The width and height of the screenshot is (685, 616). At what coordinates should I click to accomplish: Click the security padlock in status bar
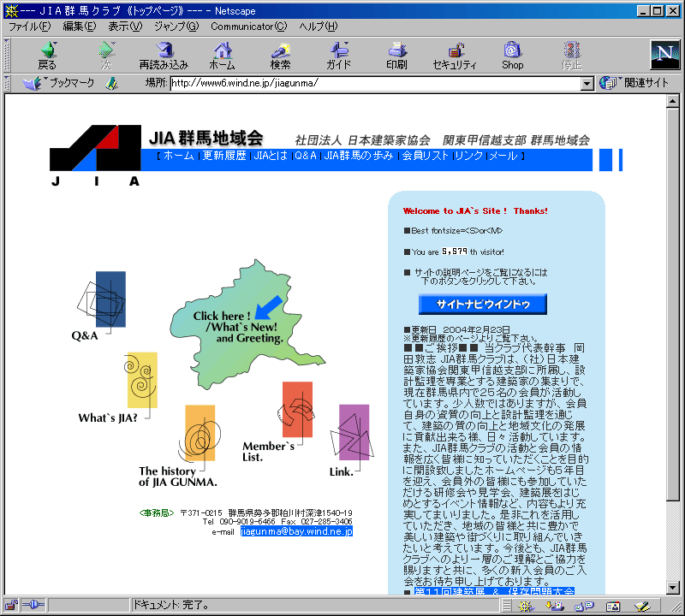pyautogui.click(x=11, y=605)
